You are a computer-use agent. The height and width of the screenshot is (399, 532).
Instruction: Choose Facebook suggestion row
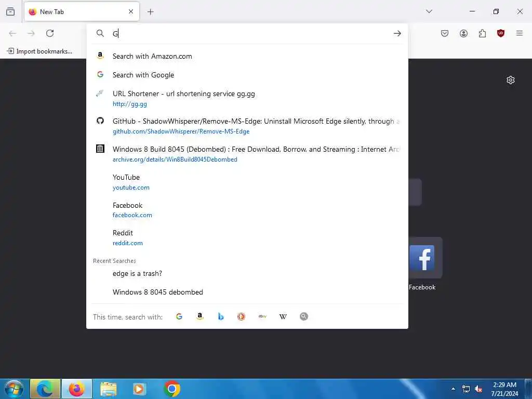click(247, 210)
